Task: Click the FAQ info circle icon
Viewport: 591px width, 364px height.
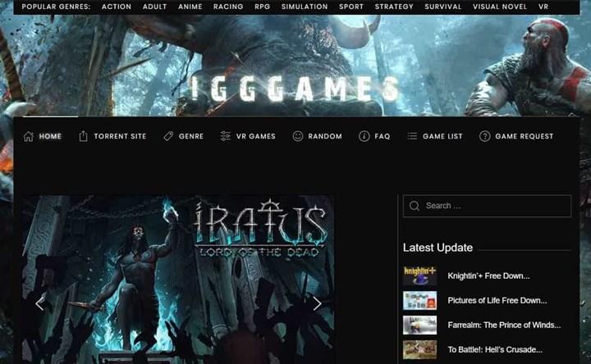Action: pyautogui.click(x=364, y=136)
